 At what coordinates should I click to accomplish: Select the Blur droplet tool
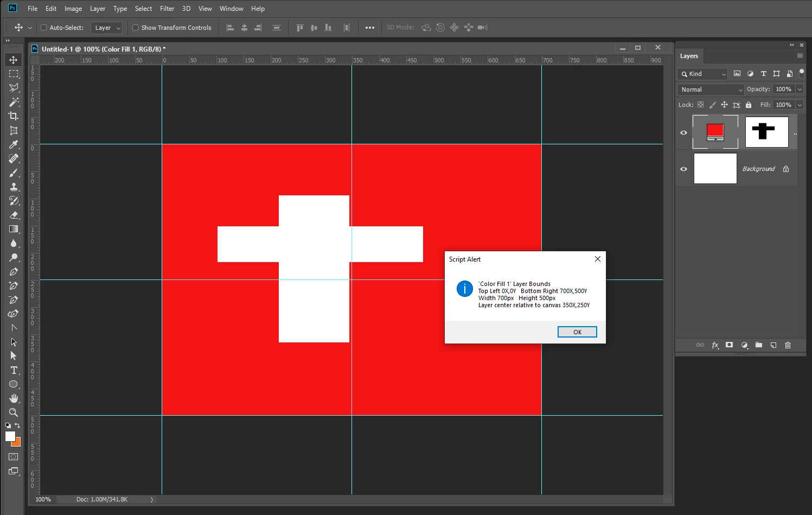14,243
